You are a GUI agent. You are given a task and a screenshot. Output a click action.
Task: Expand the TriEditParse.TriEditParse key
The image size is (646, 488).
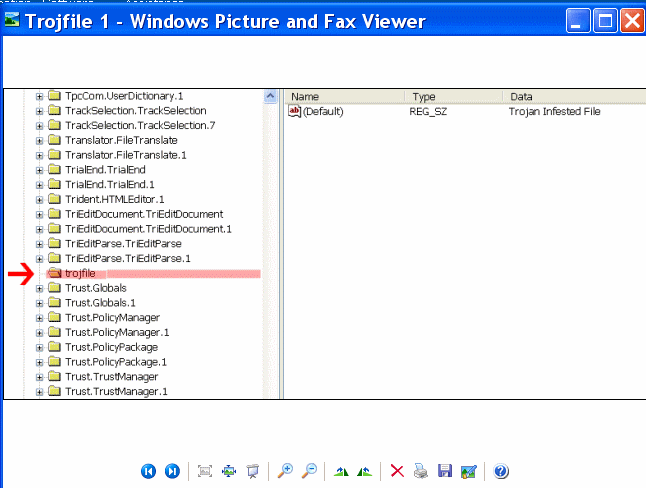(x=39, y=244)
